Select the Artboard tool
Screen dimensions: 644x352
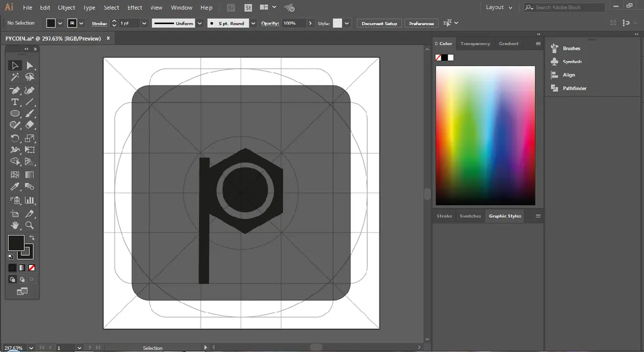pos(15,214)
